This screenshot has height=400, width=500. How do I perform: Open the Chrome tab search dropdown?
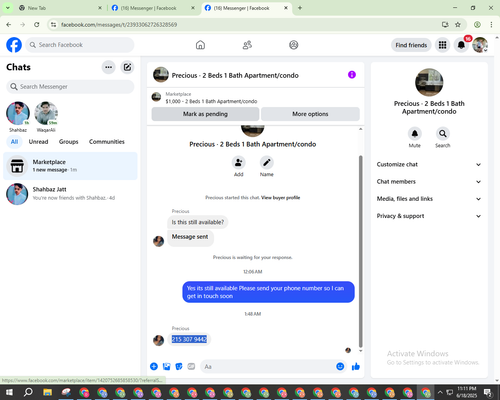tap(7, 8)
